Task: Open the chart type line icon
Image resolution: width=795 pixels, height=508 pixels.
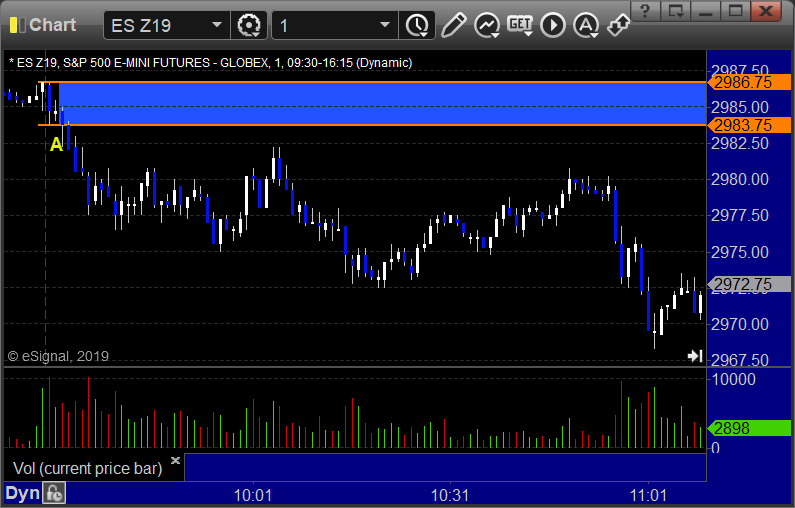Action: 487,25
